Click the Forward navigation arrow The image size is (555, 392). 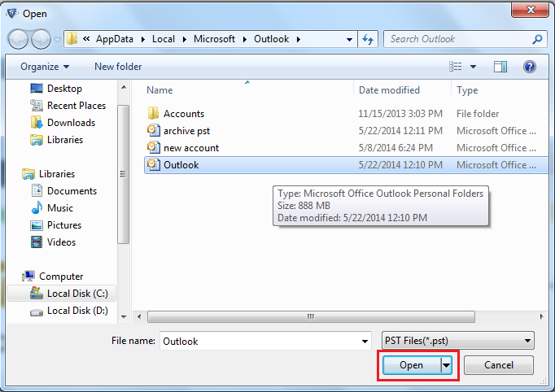tap(41, 39)
